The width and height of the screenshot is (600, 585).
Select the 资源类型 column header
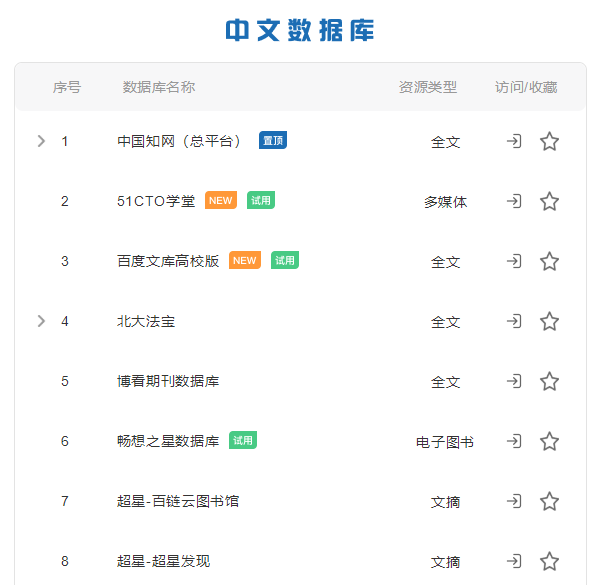(x=428, y=87)
